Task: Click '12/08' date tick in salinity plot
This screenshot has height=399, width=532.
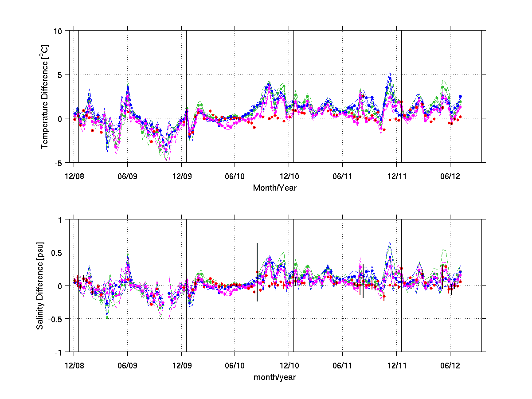Action: pos(74,366)
